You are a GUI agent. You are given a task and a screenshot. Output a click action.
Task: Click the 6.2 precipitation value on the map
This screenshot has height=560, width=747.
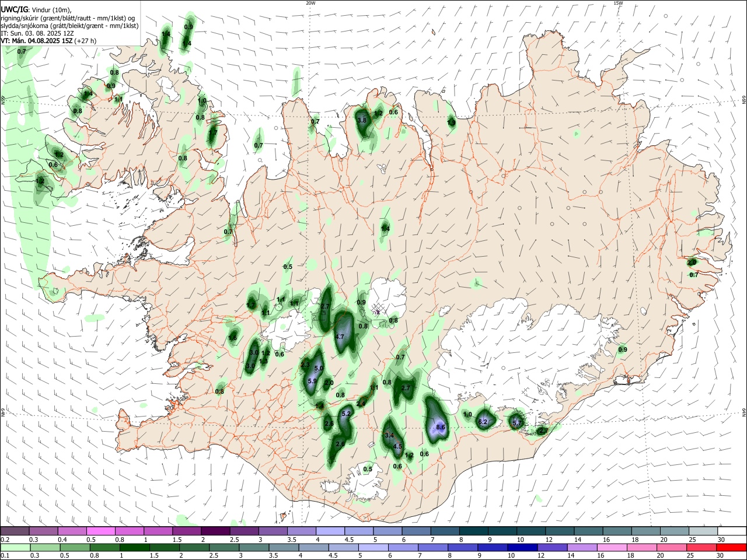(x=483, y=422)
